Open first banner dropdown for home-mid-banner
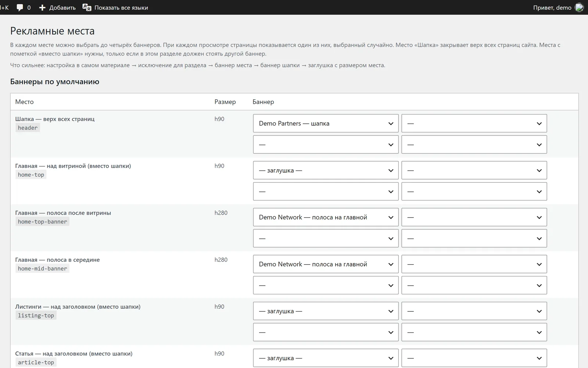The image size is (588, 368). tap(326, 264)
